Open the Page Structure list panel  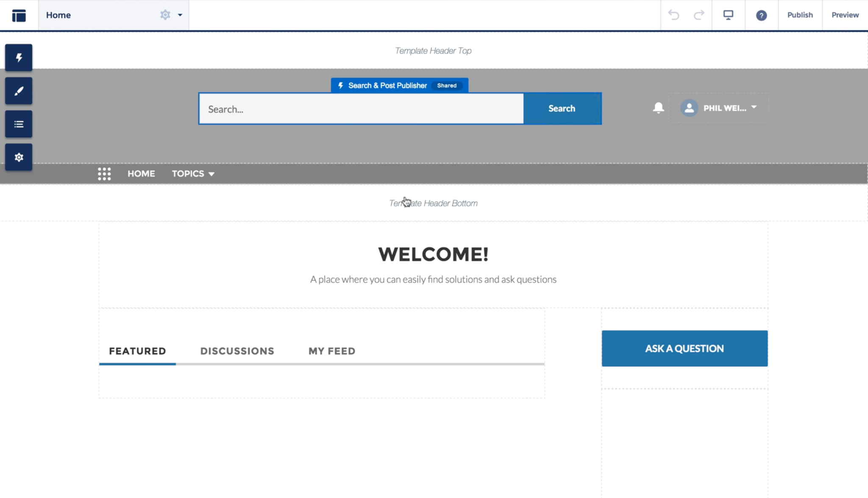pos(19,124)
